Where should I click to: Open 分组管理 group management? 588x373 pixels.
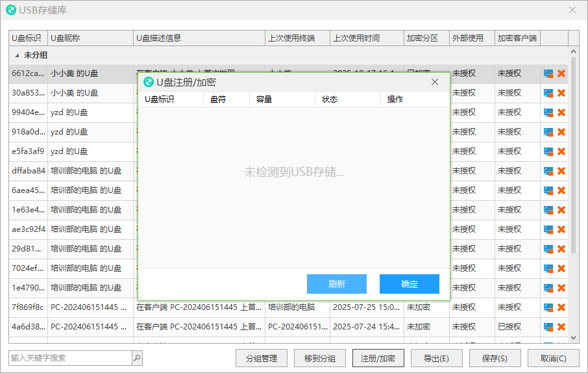point(262,358)
